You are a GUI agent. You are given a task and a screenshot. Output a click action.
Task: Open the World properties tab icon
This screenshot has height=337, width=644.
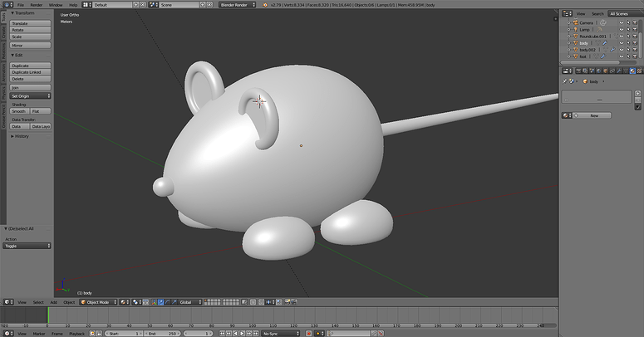[x=599, y=71]
